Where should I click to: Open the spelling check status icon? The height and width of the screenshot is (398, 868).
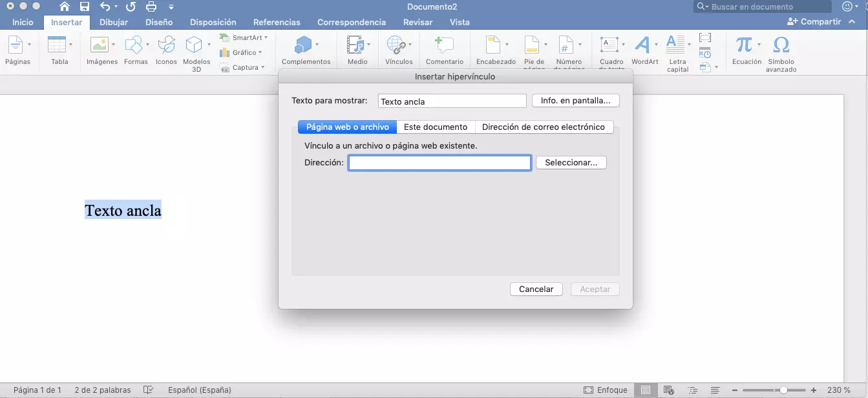pyautogui.click(x=149, y=390)
